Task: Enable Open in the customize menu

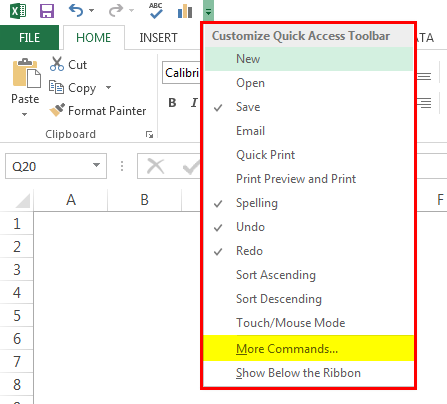Action: pos(309,83)
